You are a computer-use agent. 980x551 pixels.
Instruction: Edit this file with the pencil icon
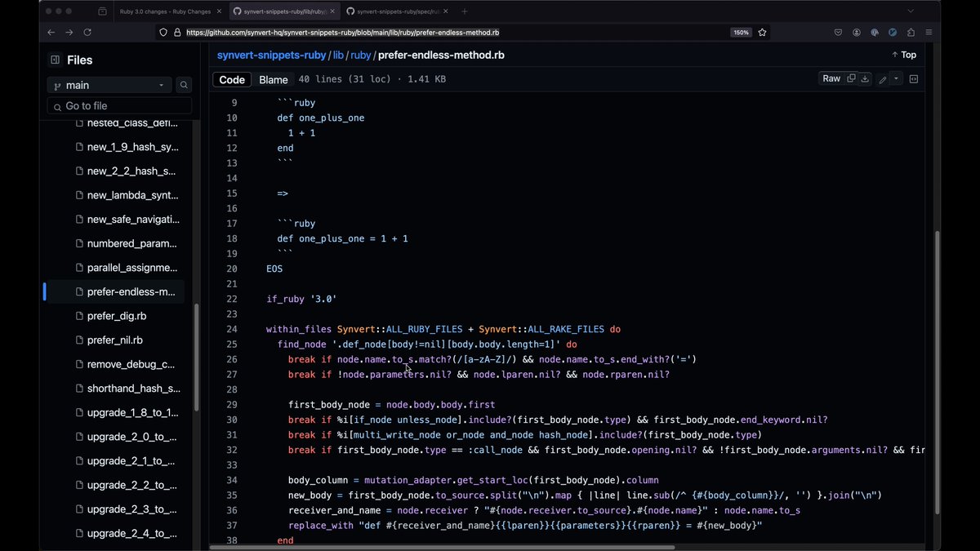[883, 79]
